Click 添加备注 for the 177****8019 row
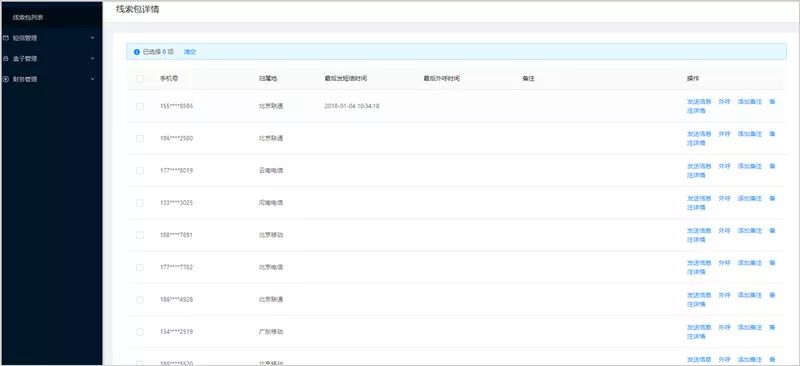 pos(749,166)
